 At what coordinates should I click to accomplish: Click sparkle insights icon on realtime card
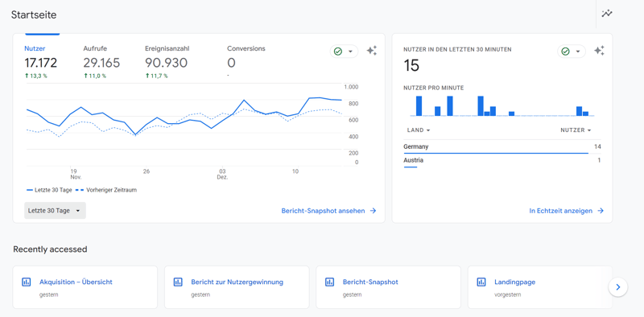(599, 51)
